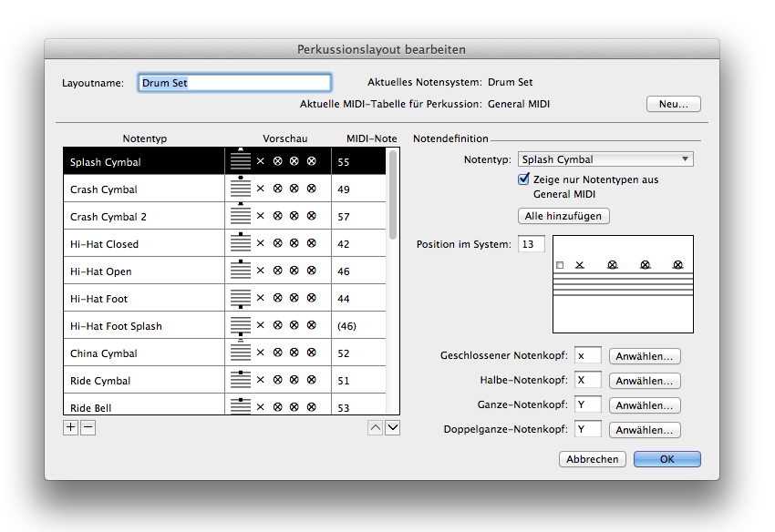Click staff position icon in Hi-Hat Foot row
Screen dimensions: 775x532
241,299
